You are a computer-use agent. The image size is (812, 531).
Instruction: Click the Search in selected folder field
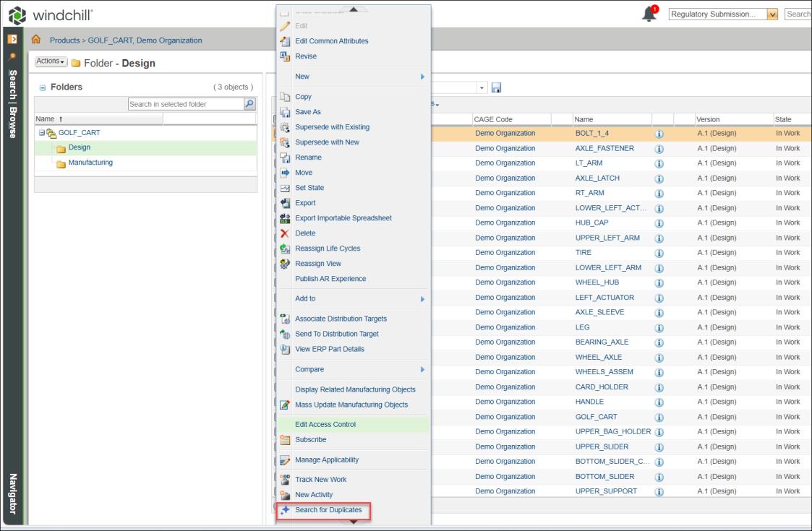coord(186,104)
